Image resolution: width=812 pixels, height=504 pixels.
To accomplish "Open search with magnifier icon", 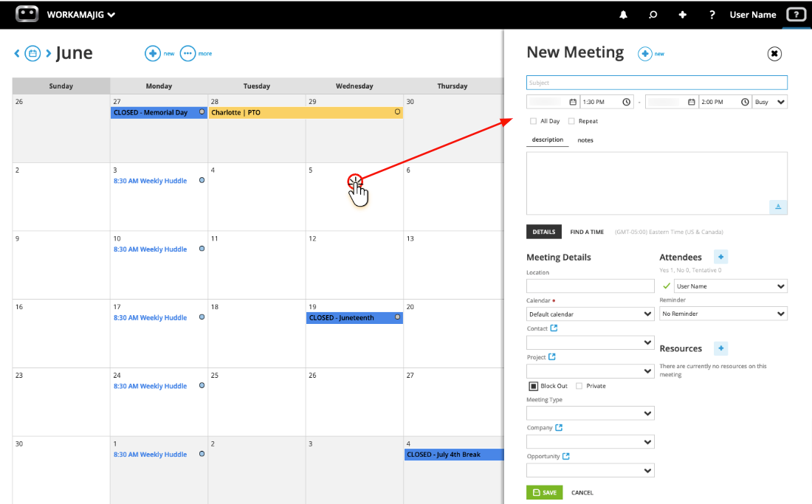I will pyautogui.click(x=653, y=15).
